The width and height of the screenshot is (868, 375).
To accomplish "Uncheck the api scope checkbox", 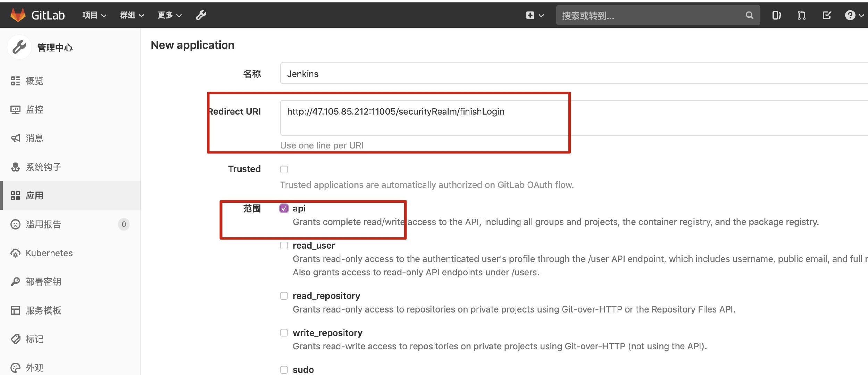I will tap(284, 208).
